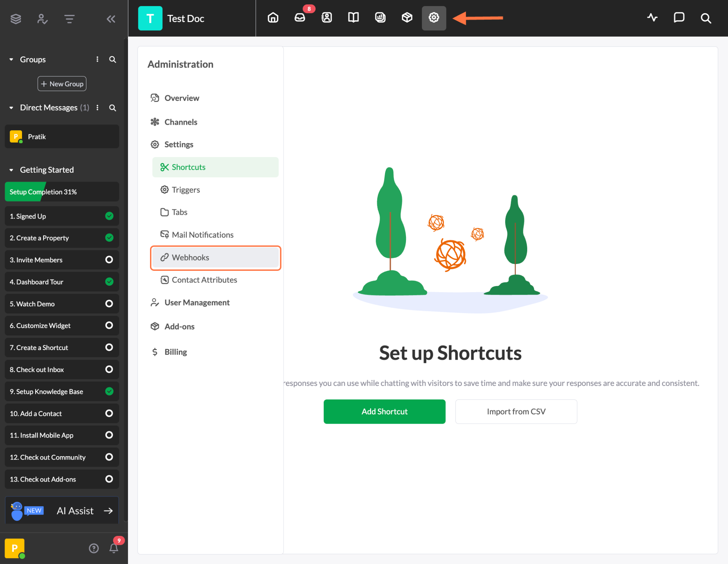Choose Import from CSV
Screen dimensions: 728x564
(x=516, y=411)
